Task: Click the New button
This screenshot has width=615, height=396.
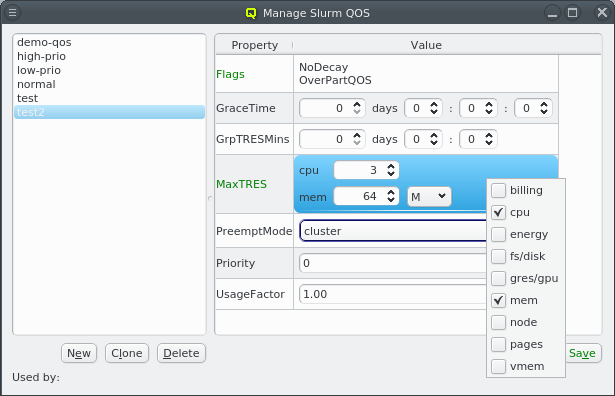Action: coord(79,353)
